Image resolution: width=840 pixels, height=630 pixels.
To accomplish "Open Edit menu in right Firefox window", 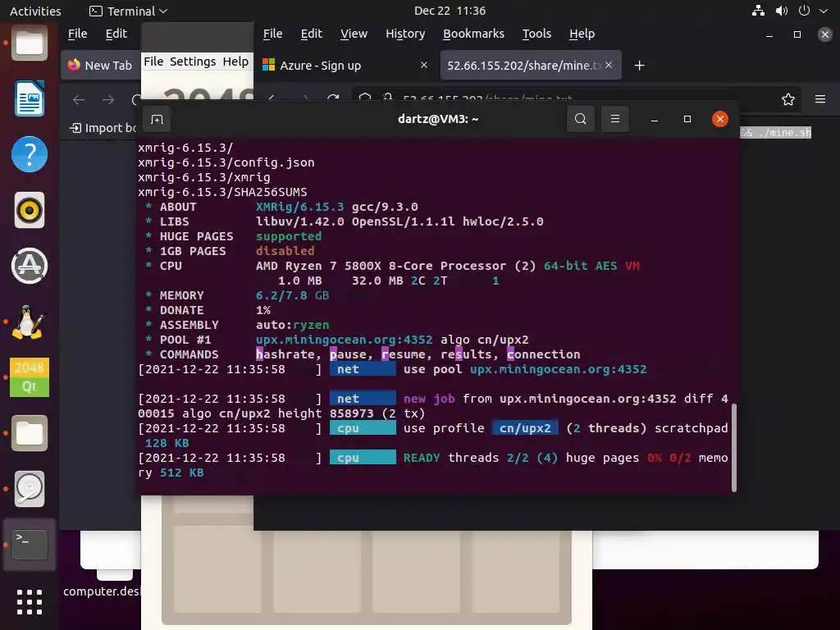I will click(x=311, y=34).
